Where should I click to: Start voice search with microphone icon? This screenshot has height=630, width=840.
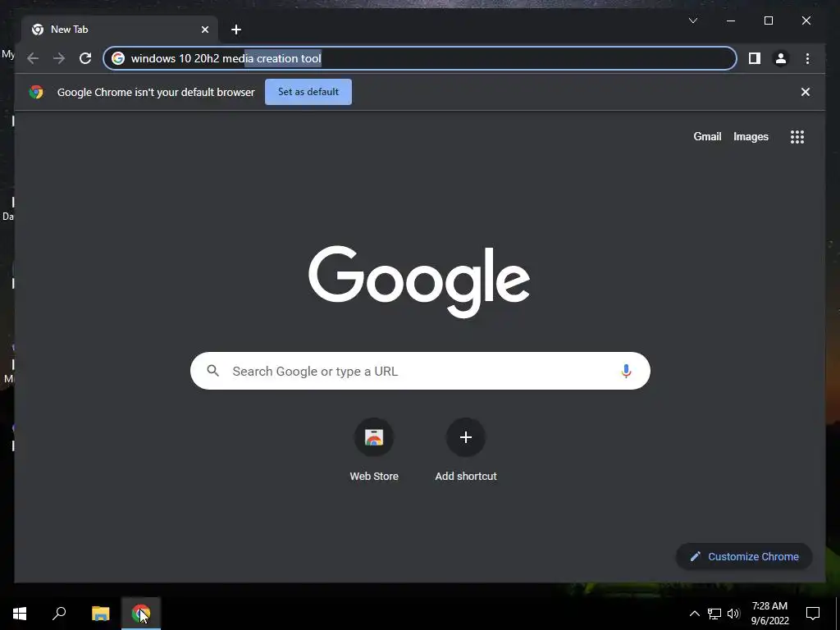[626, 371]
